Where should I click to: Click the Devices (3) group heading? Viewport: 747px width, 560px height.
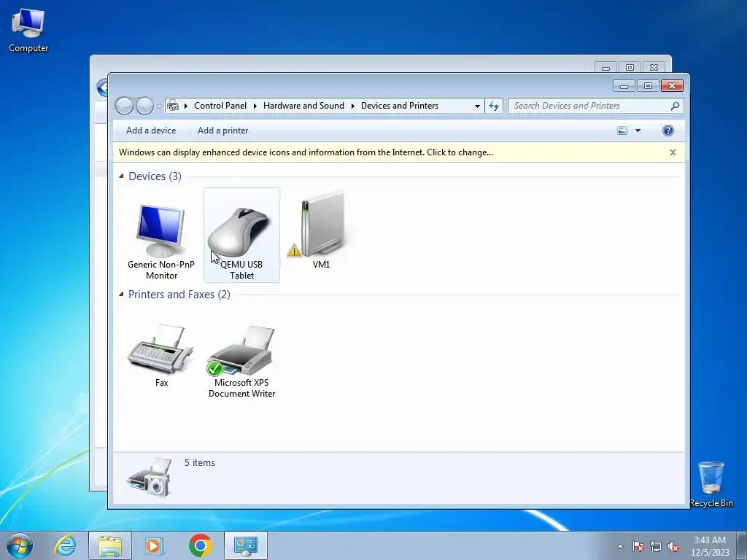155,176
